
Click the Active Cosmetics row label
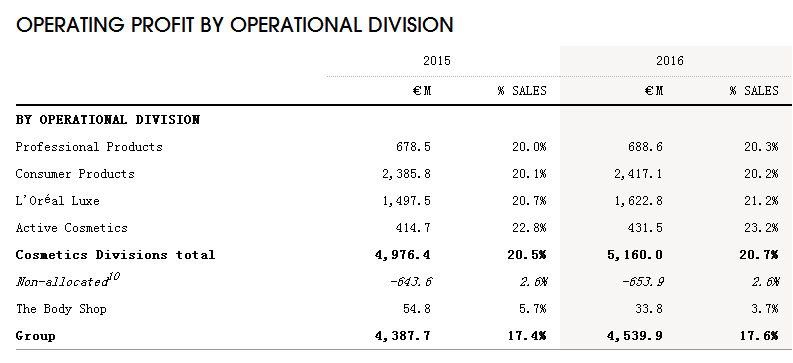[71, 228]
